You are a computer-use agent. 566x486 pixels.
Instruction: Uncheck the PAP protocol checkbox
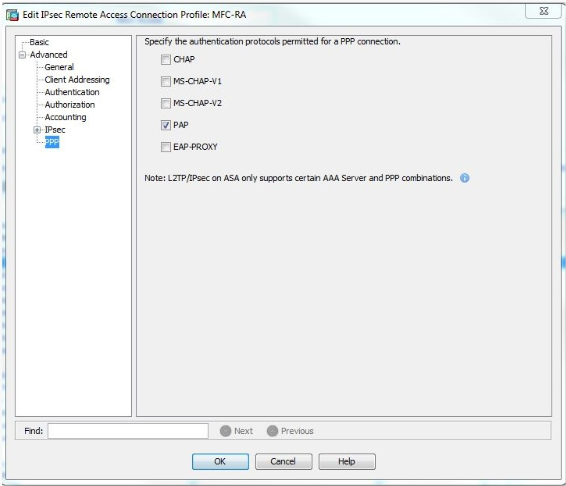[x=166, y=125]
